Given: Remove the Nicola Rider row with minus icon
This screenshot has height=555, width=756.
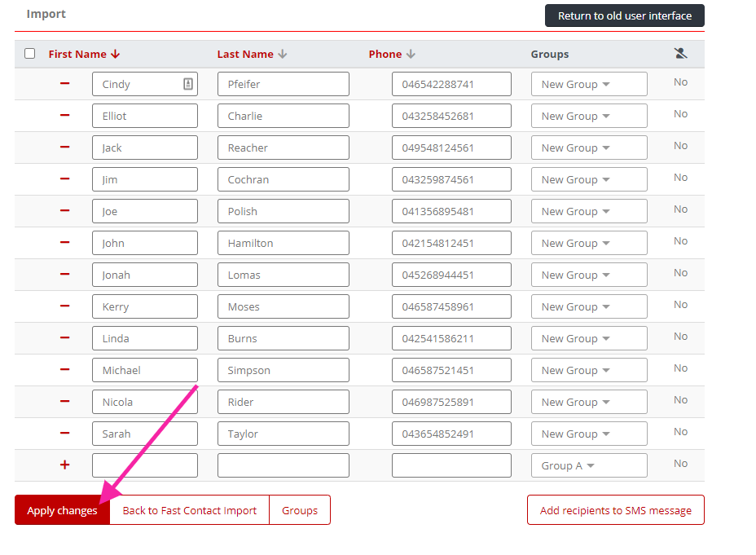Looking at the screenshot, I should 64,401.
